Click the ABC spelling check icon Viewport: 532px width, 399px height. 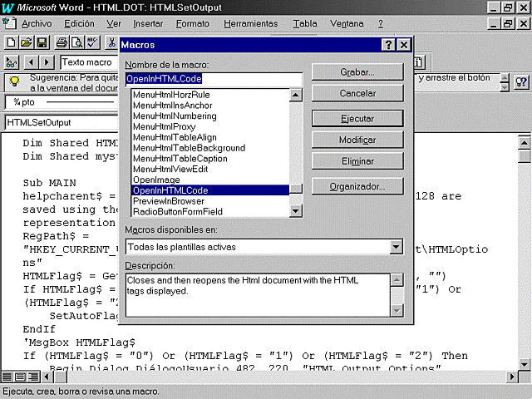point(92,42)
